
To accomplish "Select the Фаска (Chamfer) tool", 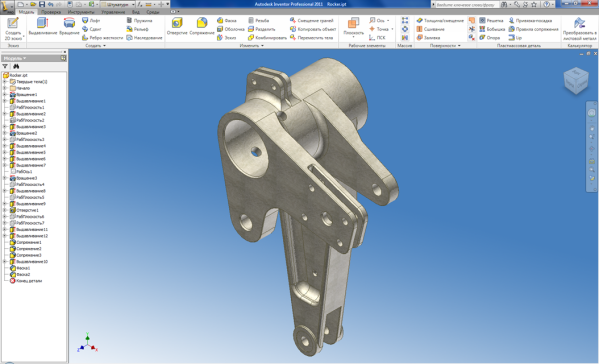I will click(227, 21).
